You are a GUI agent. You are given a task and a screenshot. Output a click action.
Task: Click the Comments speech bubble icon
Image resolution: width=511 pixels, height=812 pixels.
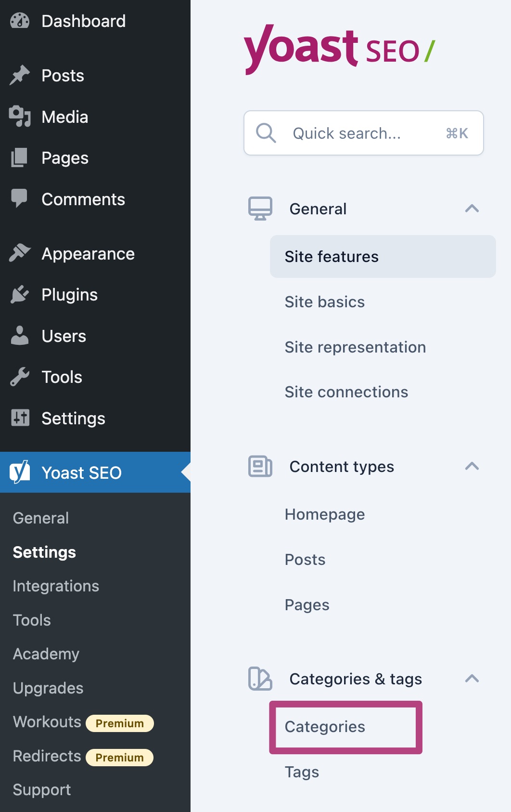point(20,198)
